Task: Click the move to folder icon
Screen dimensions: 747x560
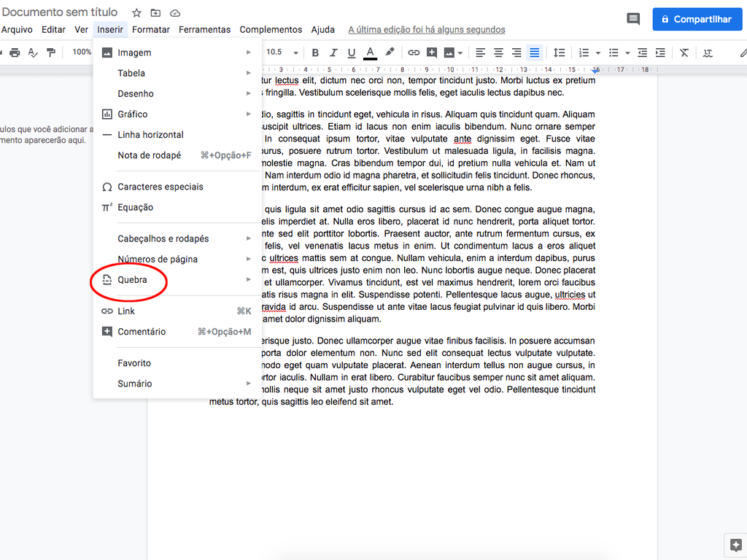Action: [x=155, y=13]
